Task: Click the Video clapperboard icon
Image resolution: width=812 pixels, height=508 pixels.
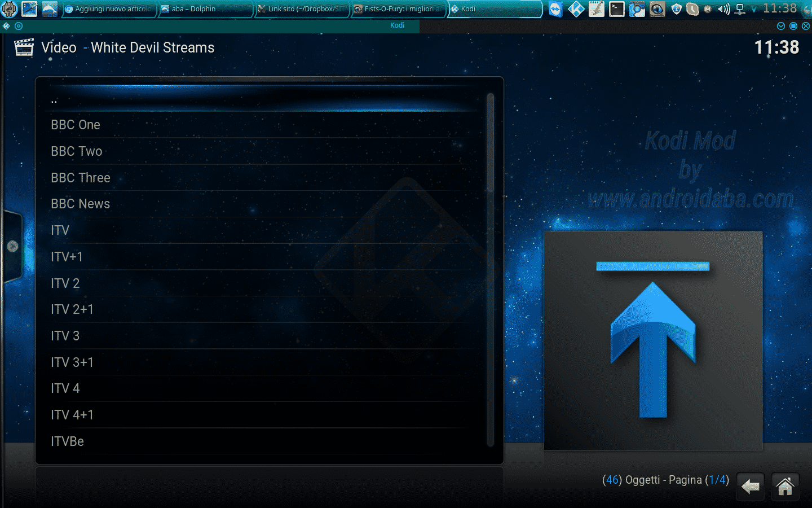Action: [x=24, y=47]
